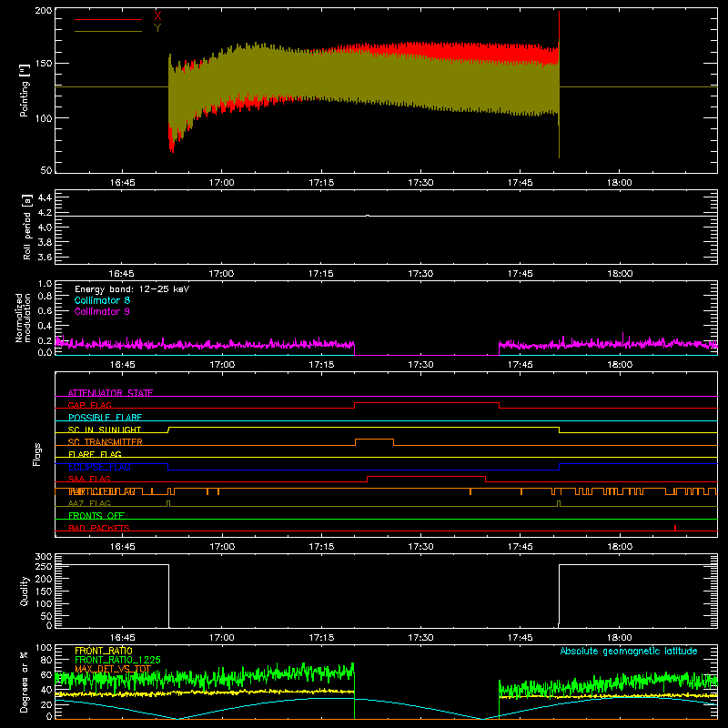Click the GAP_FLAG label
This screenshot has width=728, height=728.
point(89,405)
